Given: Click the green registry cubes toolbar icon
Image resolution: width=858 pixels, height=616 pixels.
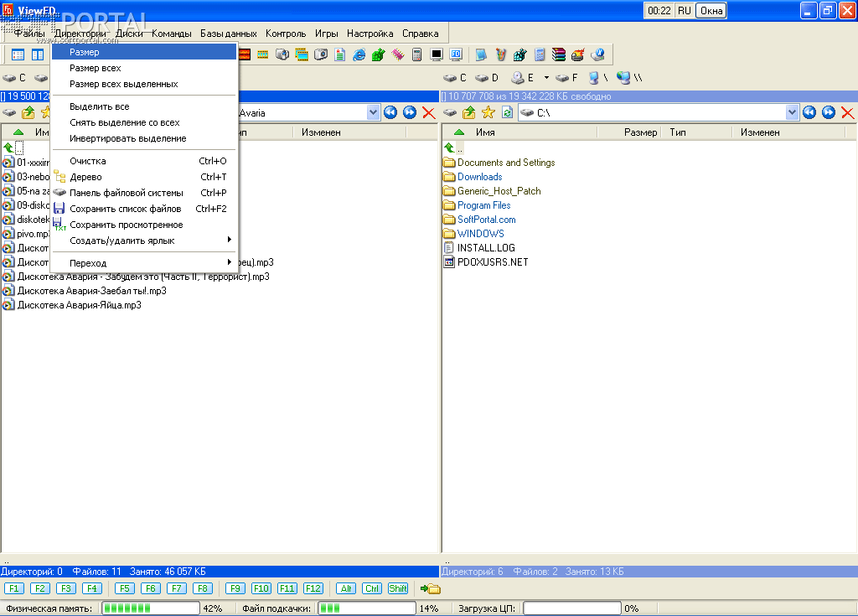Looking at the screenshot, I should [x=379, y=54].
